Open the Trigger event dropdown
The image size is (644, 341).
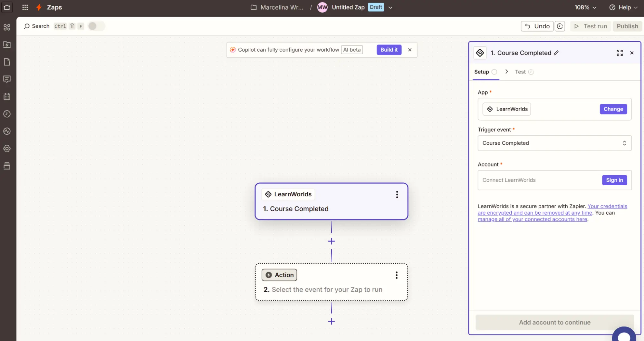pos(554,143)
